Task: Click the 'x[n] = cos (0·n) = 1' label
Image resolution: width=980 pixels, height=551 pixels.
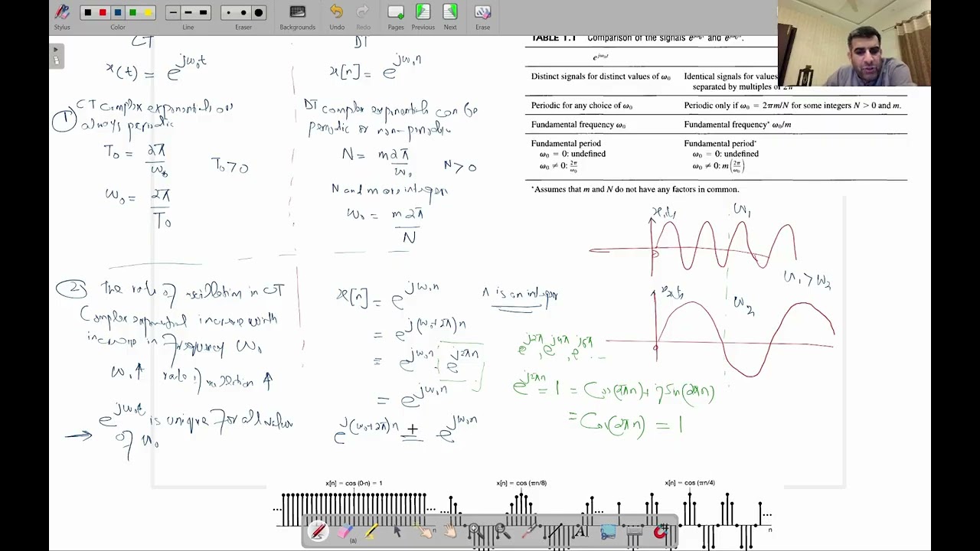Action: click(354, 483)
